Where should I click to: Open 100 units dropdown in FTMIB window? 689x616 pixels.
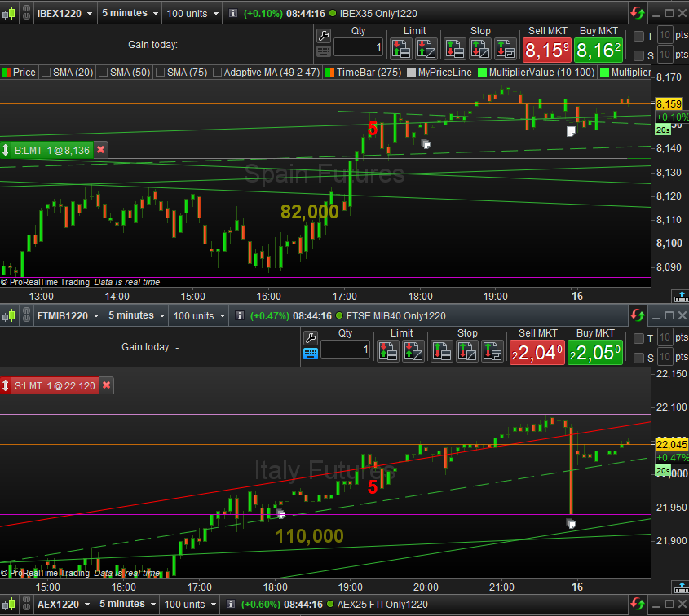[199, 315]
